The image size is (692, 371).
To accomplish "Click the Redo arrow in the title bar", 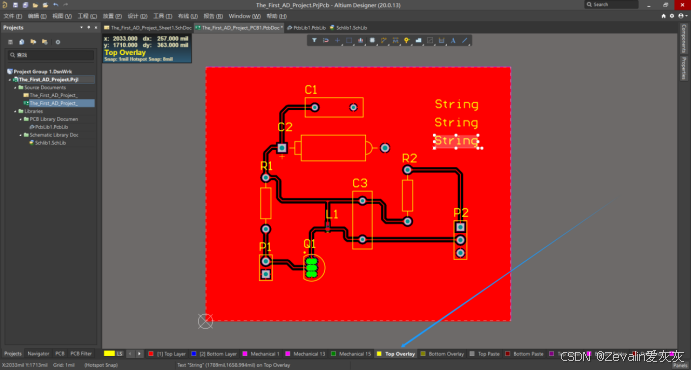I will [66, 5].
